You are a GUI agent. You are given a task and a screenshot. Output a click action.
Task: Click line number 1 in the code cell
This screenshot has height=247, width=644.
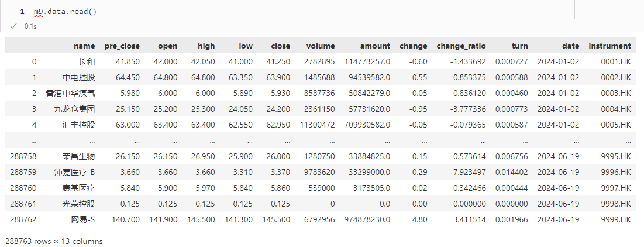22,11
